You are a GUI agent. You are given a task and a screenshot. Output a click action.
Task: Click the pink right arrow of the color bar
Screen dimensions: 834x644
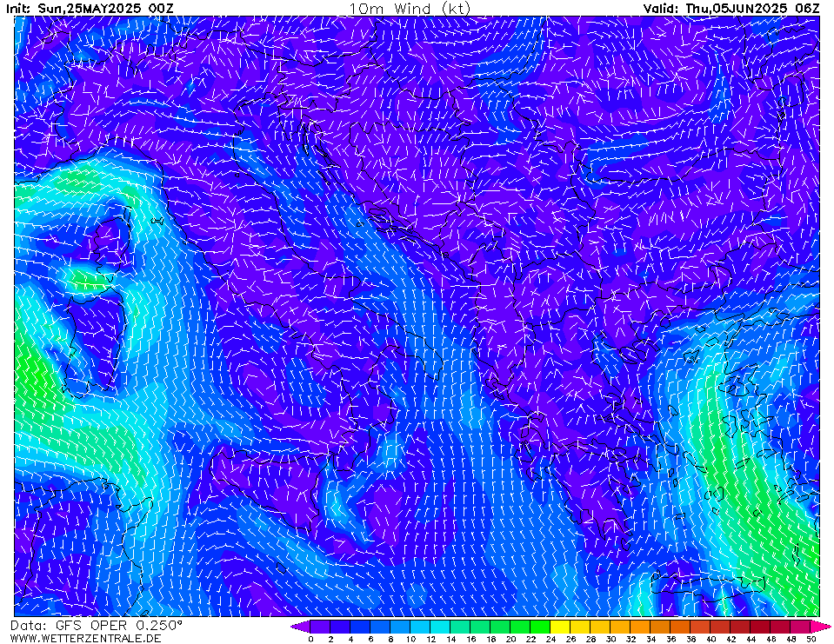[821, 627]
